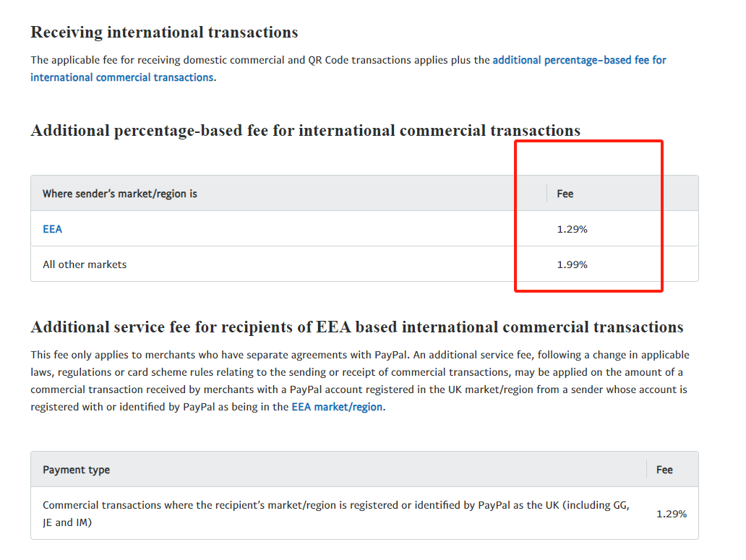The width and height of the screenshot is (746, 560).
Task: Click the paragraph starting This fee only applies
Action: pos(360,381)
